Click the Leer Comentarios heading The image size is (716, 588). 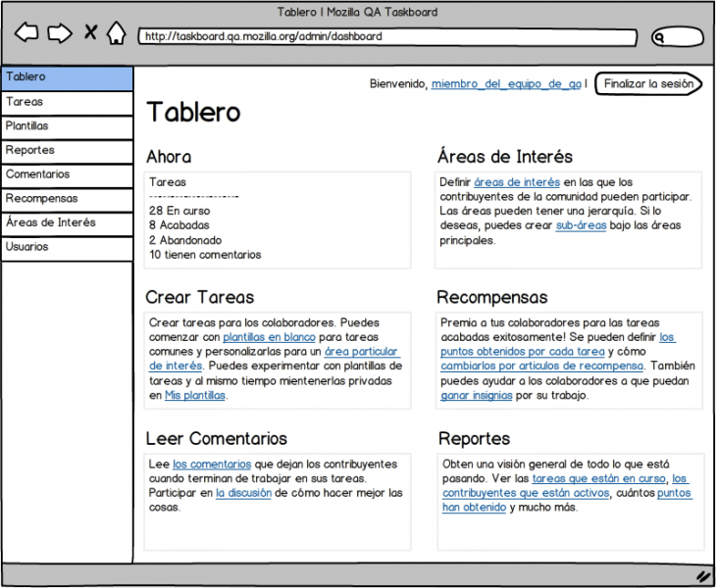pos(217,439)
